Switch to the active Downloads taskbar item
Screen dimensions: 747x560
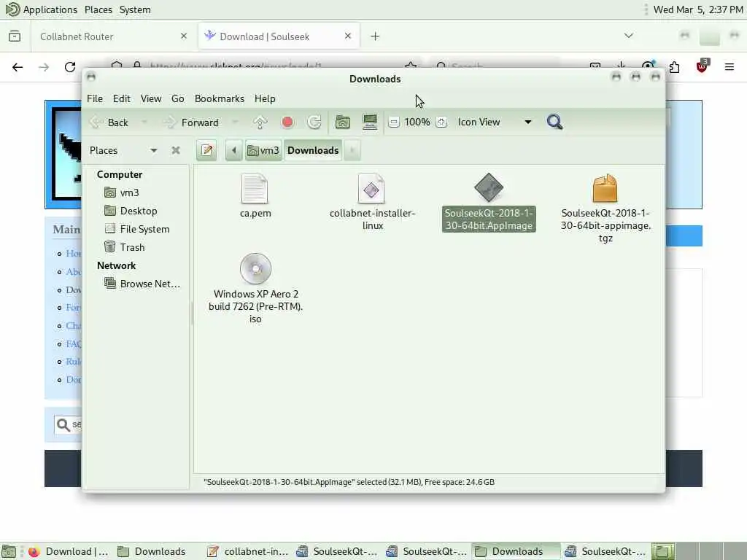(516, 551)
